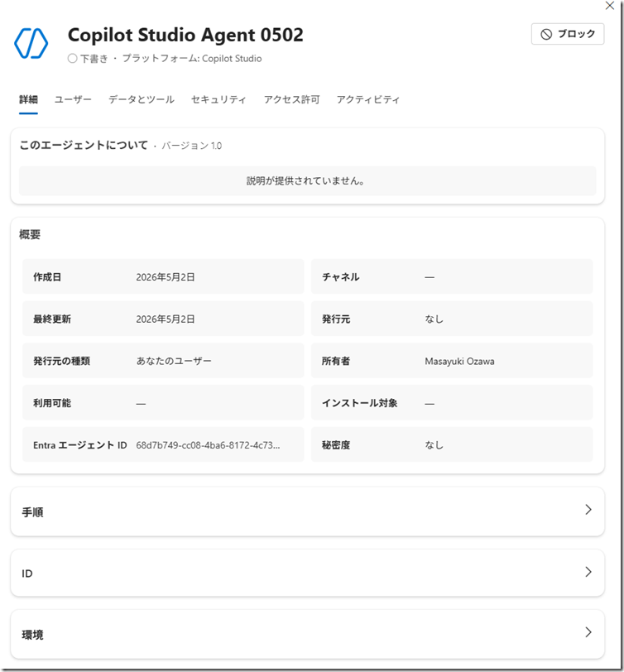View the アクティビティ tab
Viewport: 624px width, 672px height.
point(367,99)
